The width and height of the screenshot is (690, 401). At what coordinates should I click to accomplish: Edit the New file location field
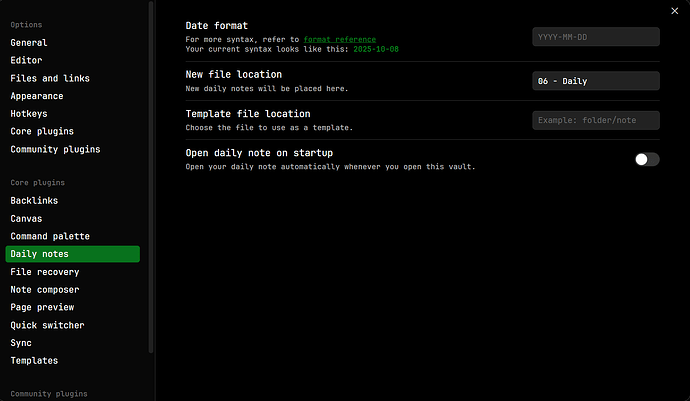click(596, 81)
